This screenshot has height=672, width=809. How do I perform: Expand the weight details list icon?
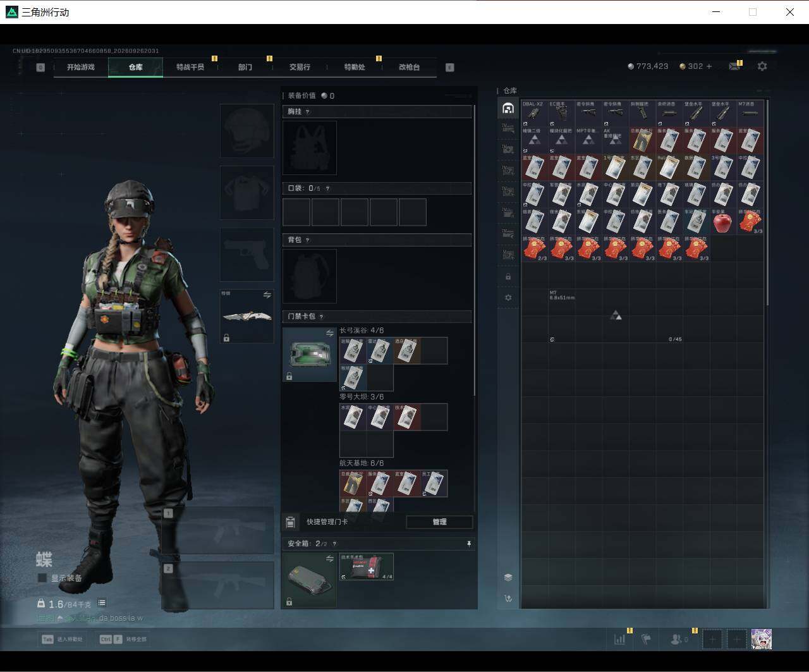(x=102, y=603)
